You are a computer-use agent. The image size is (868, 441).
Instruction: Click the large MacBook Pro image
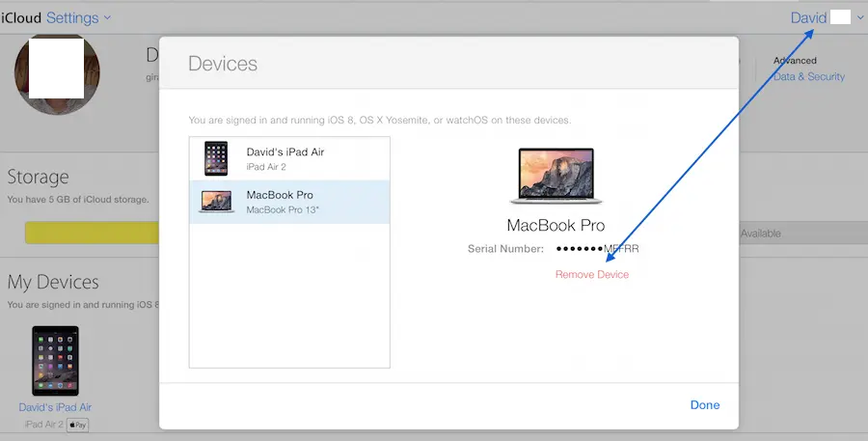pyautogui.click(x=556, y=177)
